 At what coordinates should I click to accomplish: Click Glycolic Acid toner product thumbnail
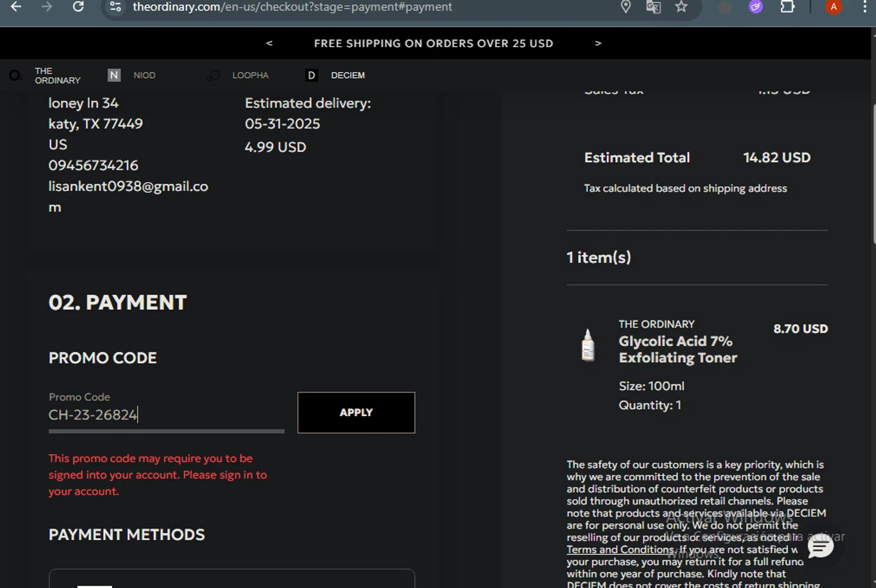(x=588, y=345)
